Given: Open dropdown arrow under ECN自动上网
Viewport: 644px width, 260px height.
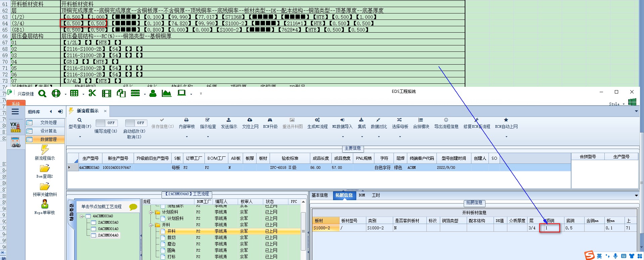Looking at the screenshot, I should 506,137.
